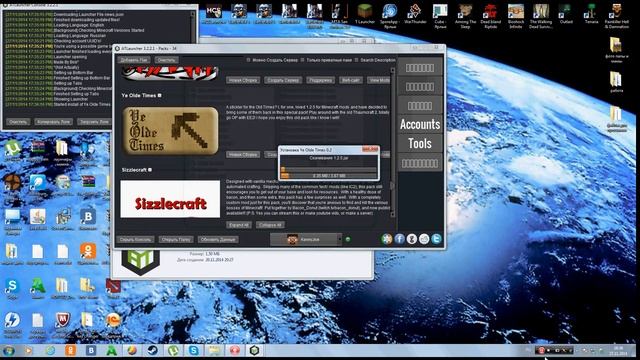
Task: Select Painkiller Hell & Damnation shortcut
Action: point(617,16)
